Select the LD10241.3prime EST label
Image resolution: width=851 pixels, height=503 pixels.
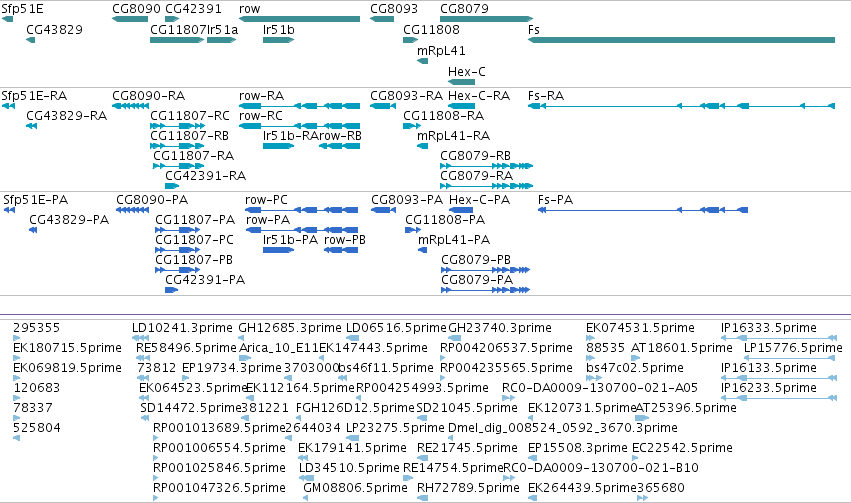coord(182,328)
